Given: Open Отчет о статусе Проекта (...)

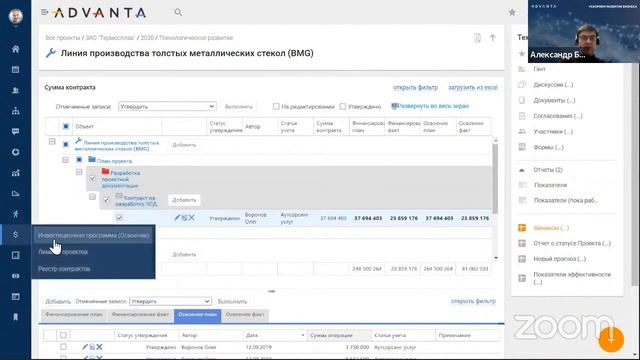Looking at the screenshot, I should [x=572, y=243].
